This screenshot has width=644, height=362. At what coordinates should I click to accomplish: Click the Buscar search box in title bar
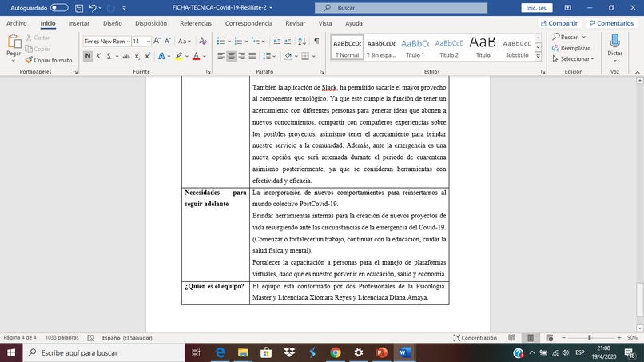[401, 8]
